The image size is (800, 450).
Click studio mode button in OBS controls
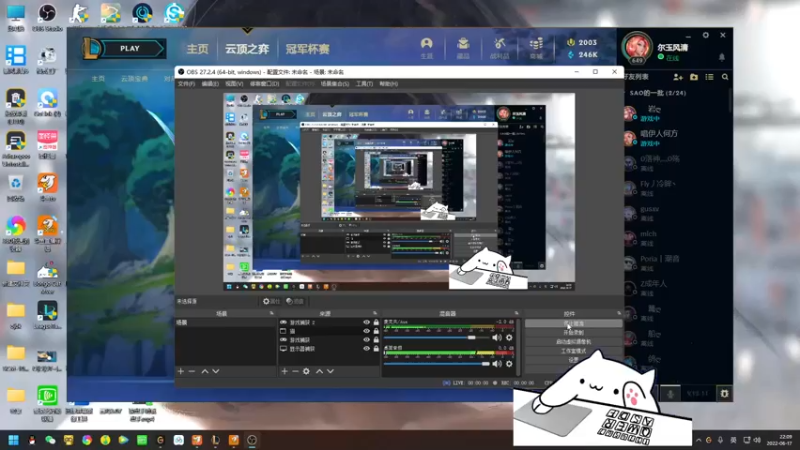[573, 351]
